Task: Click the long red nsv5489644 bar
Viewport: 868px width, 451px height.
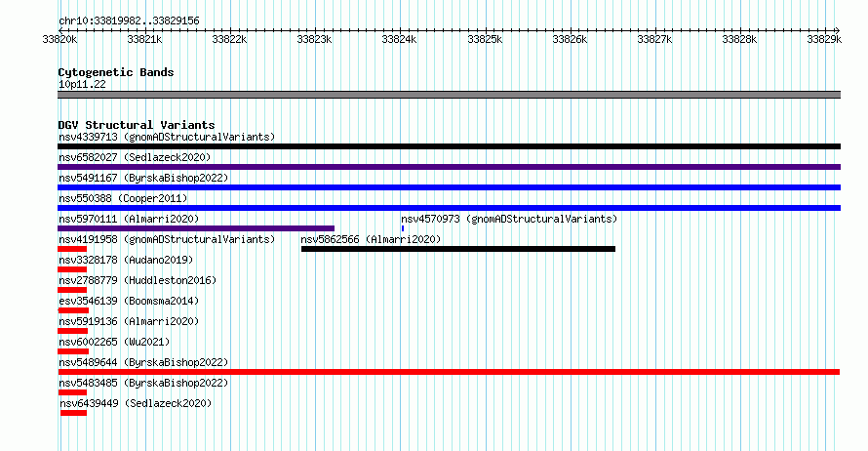Action: click(449, 372)
